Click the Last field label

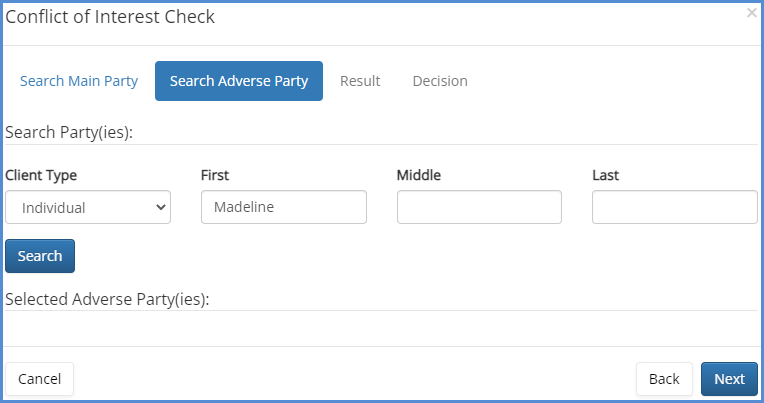(605, 175)
